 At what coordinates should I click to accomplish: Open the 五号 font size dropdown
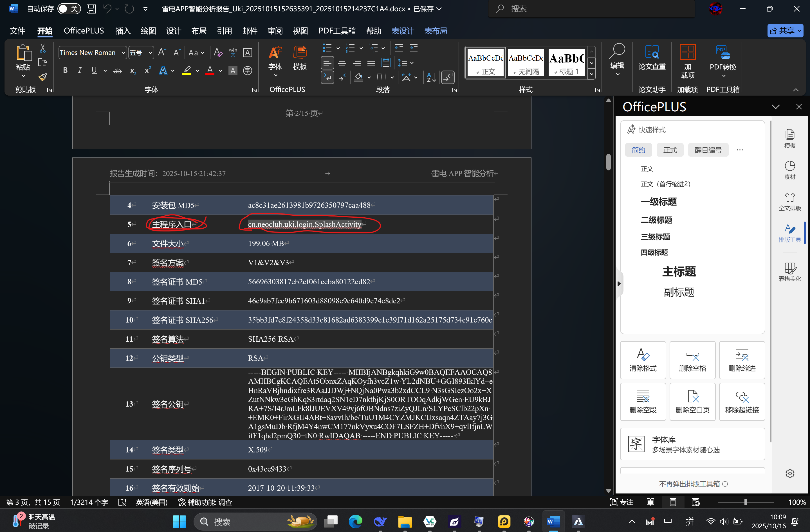(x=150, y=53)
